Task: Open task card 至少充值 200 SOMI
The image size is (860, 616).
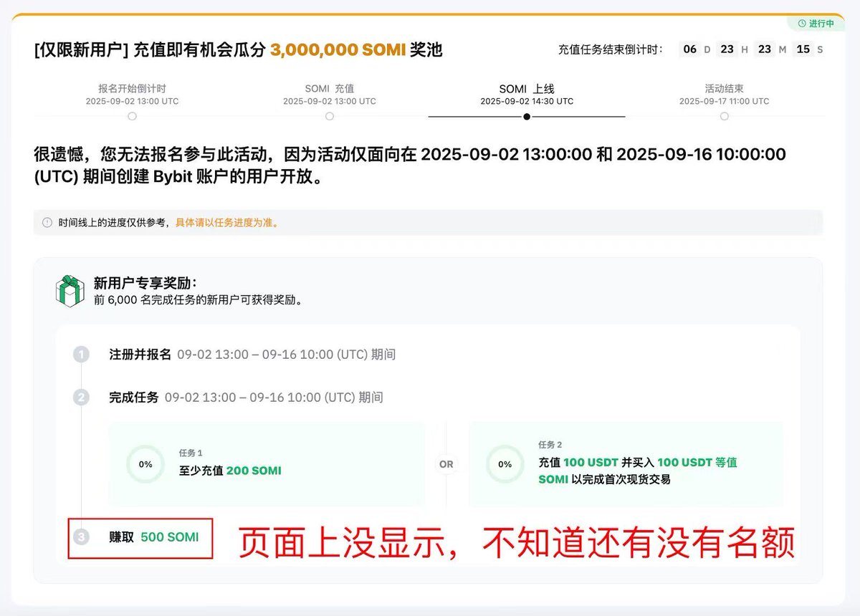Action: click(x=267, y=464)
